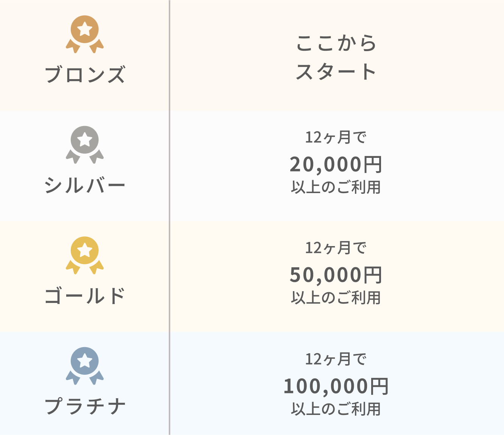Select the ゴールド rank label

[85, 296]
